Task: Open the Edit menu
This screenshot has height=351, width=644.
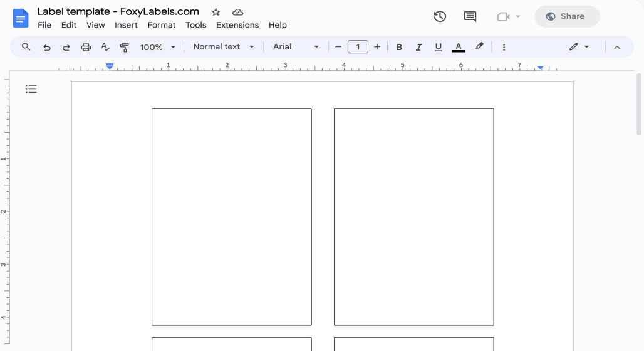Action: (68, 25)
